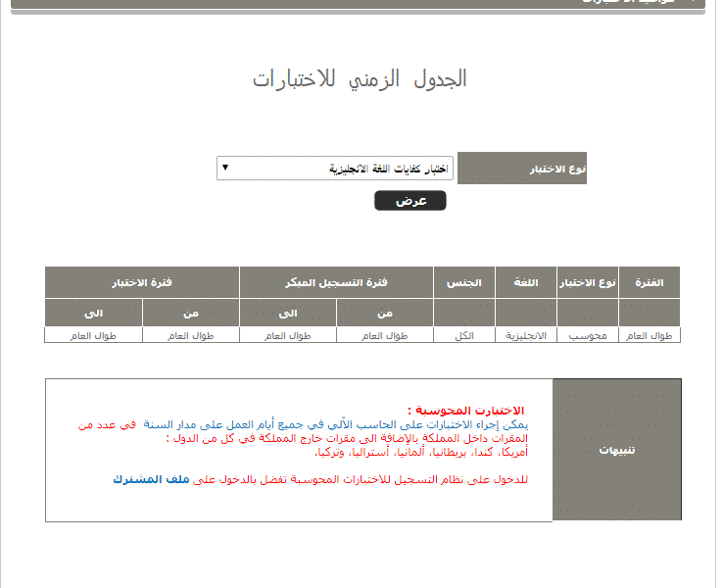The image size is (723, 588).
Task: Click the الى subheader under فترة التسجيل المبكر
Action: [288, 314]
